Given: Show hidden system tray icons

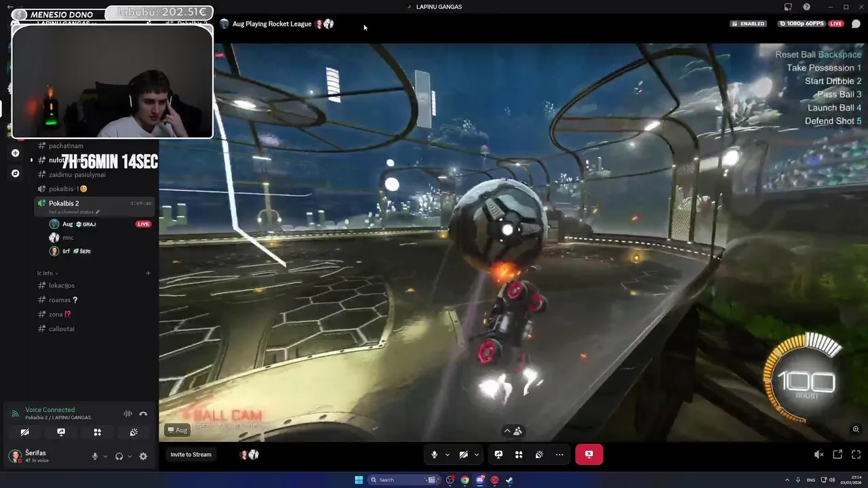Looking at the screenshot, I should tap(788, 480).
